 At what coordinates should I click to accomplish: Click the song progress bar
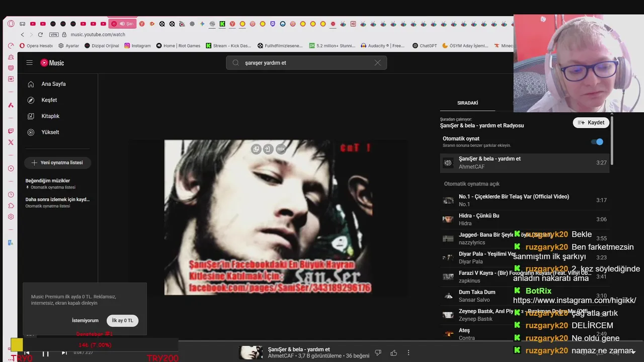(x=322, y=341)
